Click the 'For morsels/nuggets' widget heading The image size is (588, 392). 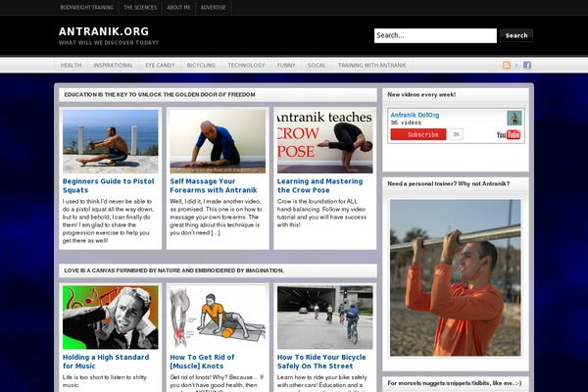pyautogui.click(x=454, y=383)
